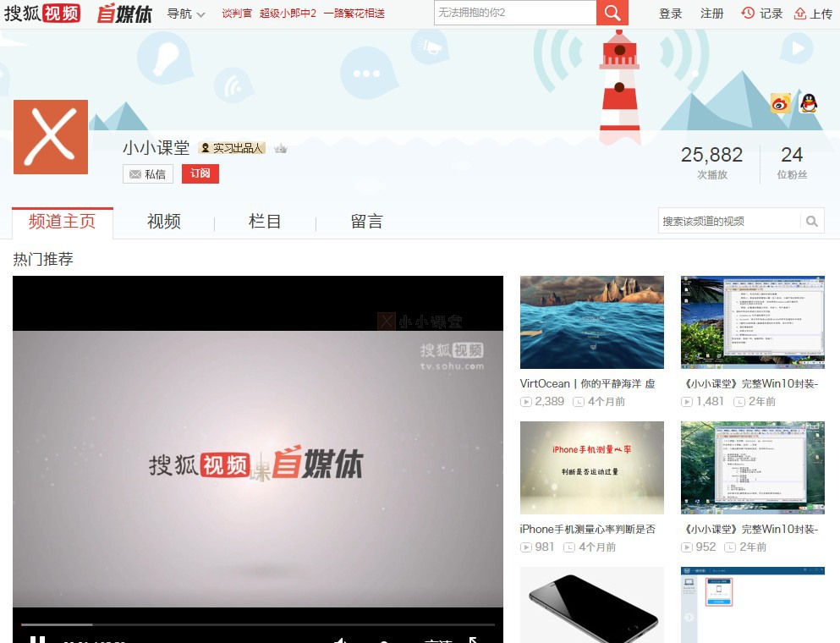Viewport: 840px width, 643px height.
Task: Click the 自媒体 logo in header
Action: coord(124,14)
